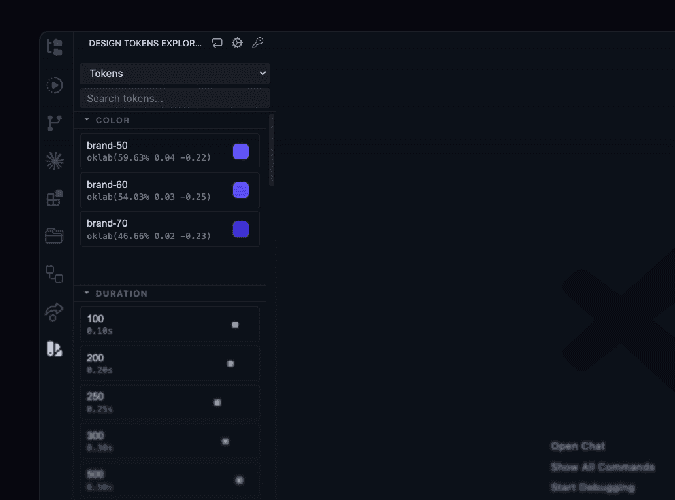
Task: Click the key icon in the panel header
Action: (257, 43)
